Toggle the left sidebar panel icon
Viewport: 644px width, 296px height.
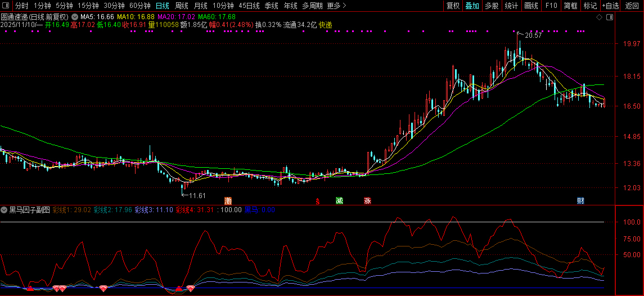6,6
